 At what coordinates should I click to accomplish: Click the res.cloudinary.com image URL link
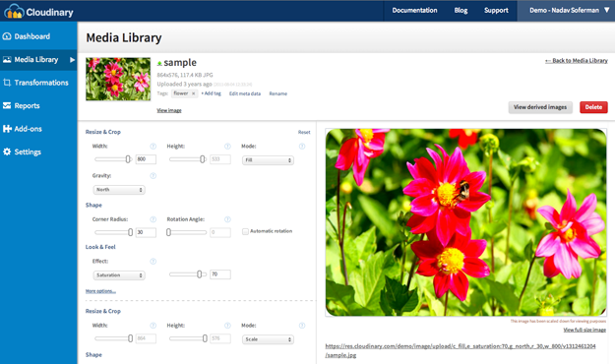tap(461, 350)
